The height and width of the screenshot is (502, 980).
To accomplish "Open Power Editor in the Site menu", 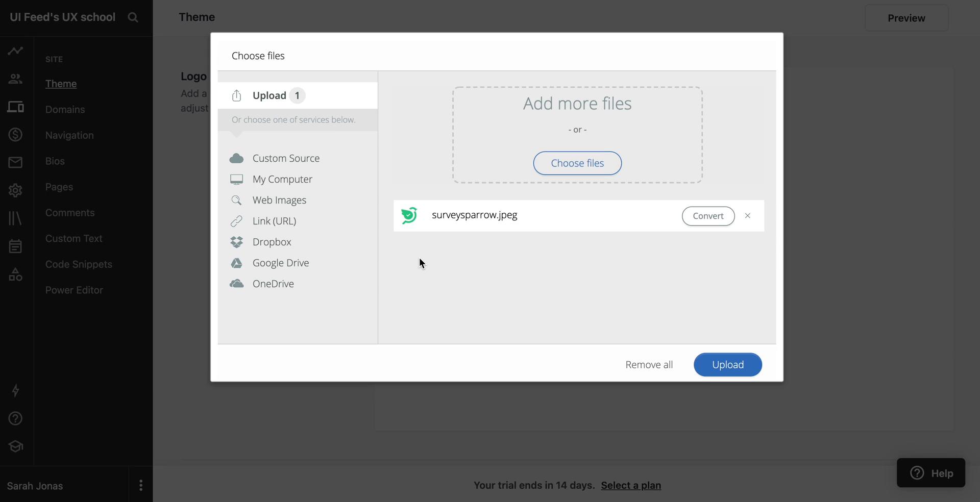I will 74,290.
